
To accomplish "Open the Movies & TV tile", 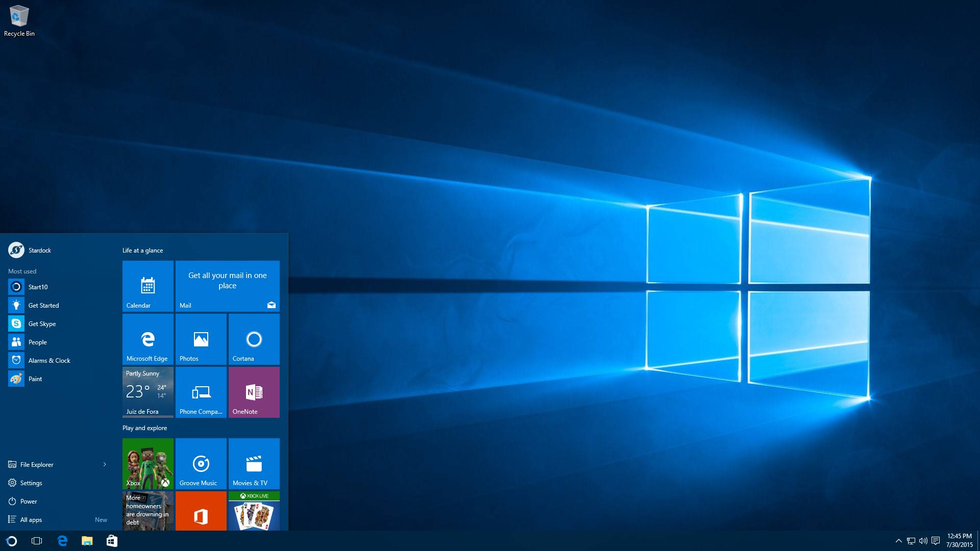I will coord(254,463).
